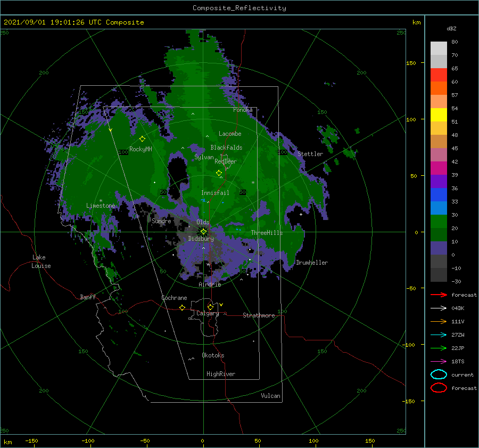Click the Limestone label
The height and width of the screenshot is (448, 479).
pyautogui.click(x=101, y=206)
